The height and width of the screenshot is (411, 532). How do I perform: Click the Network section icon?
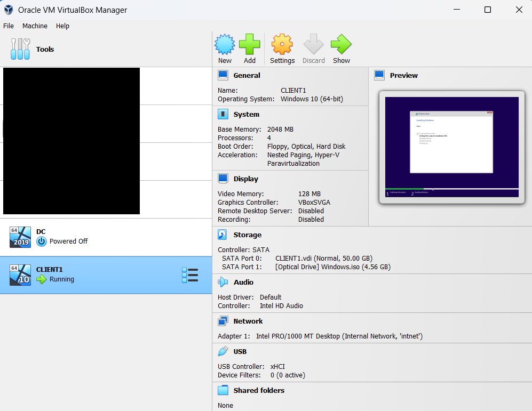pyautogui.click(x=223, y=321)
